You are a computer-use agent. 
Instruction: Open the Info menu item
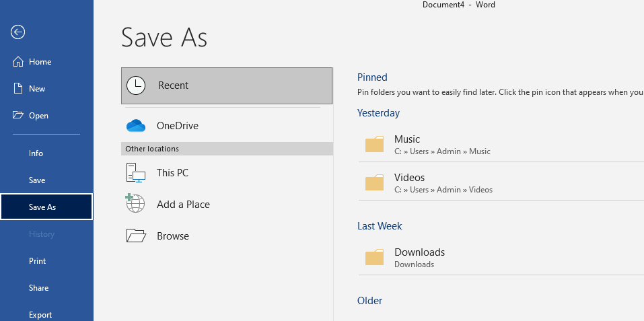coord(36,153)
